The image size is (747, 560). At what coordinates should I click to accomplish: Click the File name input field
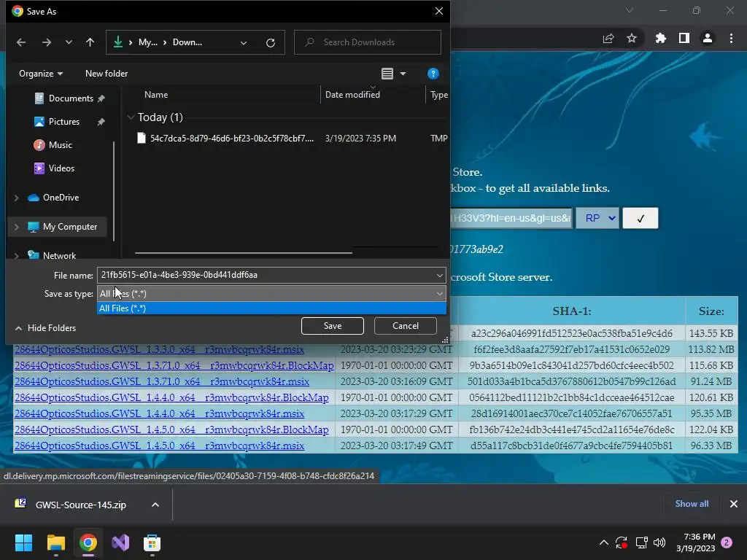click(x=266, y=275)
